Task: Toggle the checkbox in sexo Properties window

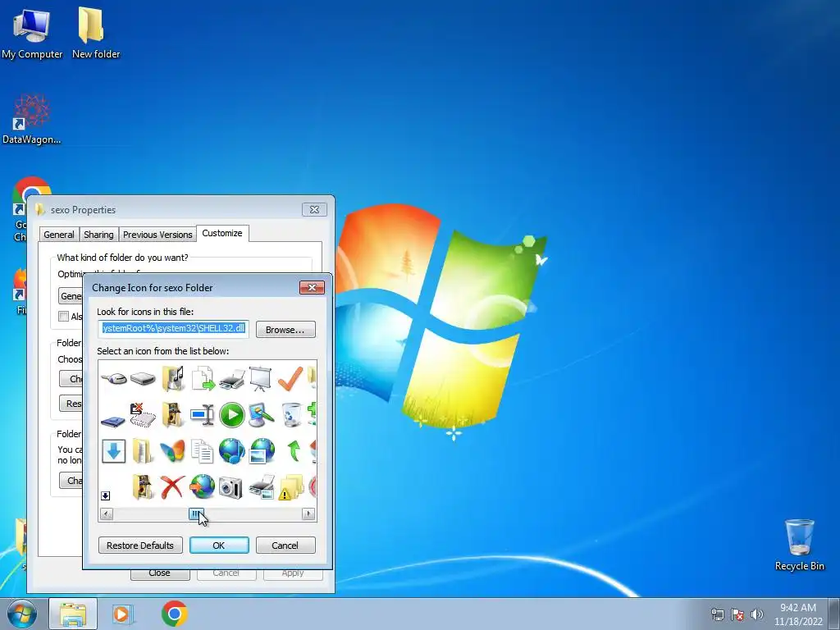Action: [x=64, y=316]
